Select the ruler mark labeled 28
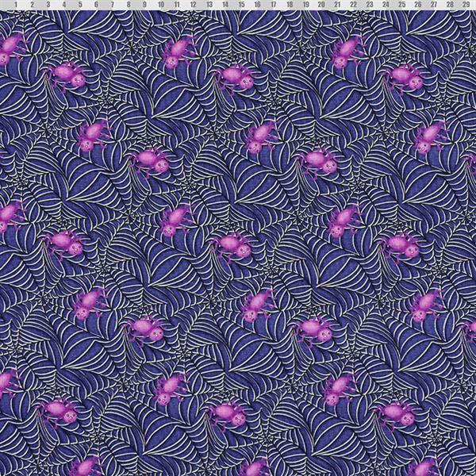Image resolution: width=476 pixels, height=476 pixels. point(450,5)
